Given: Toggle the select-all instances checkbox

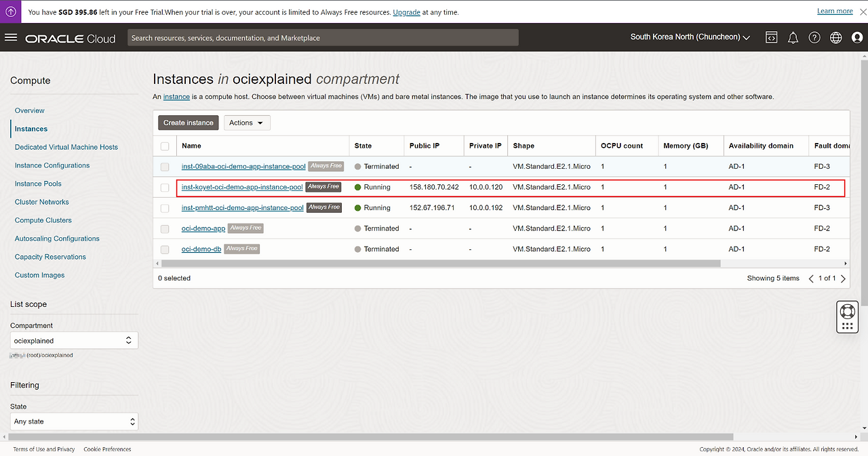Looking at the screenshot, I should pos(165,146).
